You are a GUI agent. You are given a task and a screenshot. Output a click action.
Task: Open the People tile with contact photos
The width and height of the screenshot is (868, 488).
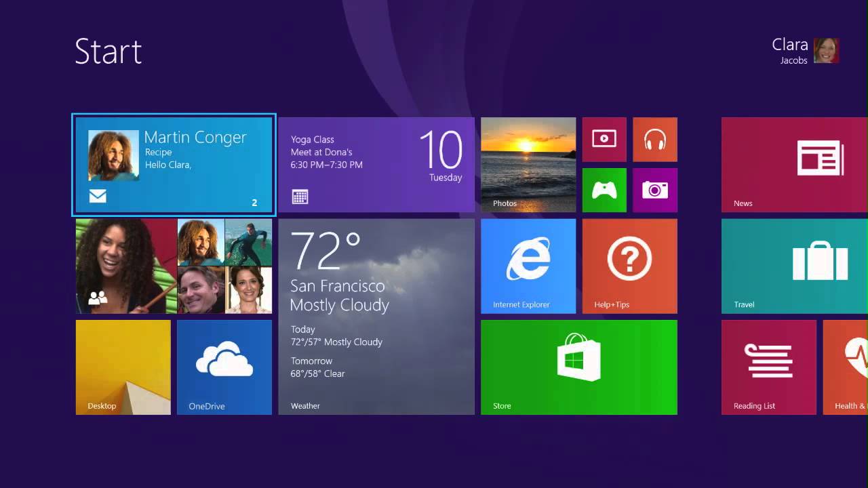coord(174,266)
